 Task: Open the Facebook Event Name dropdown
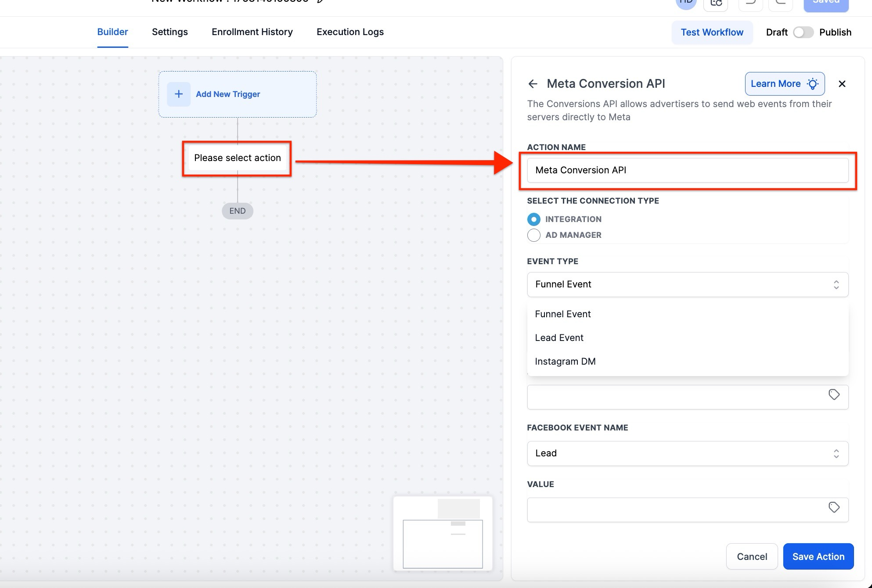pyautogui.click(x=687, y=453)
